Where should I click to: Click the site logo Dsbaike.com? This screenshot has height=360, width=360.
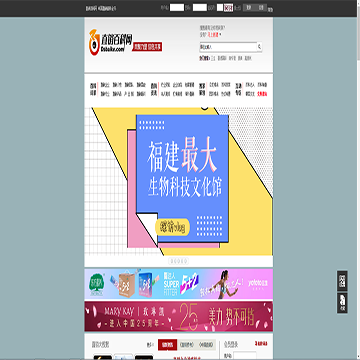coord(110,42)
